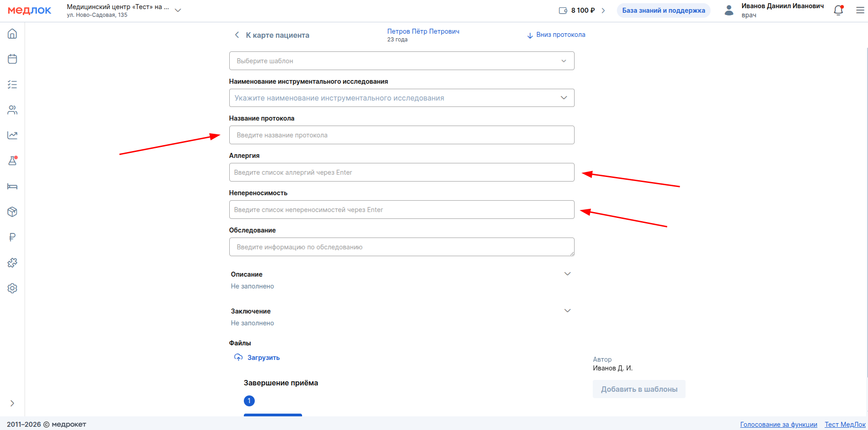Open the task list sidebar icon
Screen dimensions: 868x430
[x=12, y=85]
